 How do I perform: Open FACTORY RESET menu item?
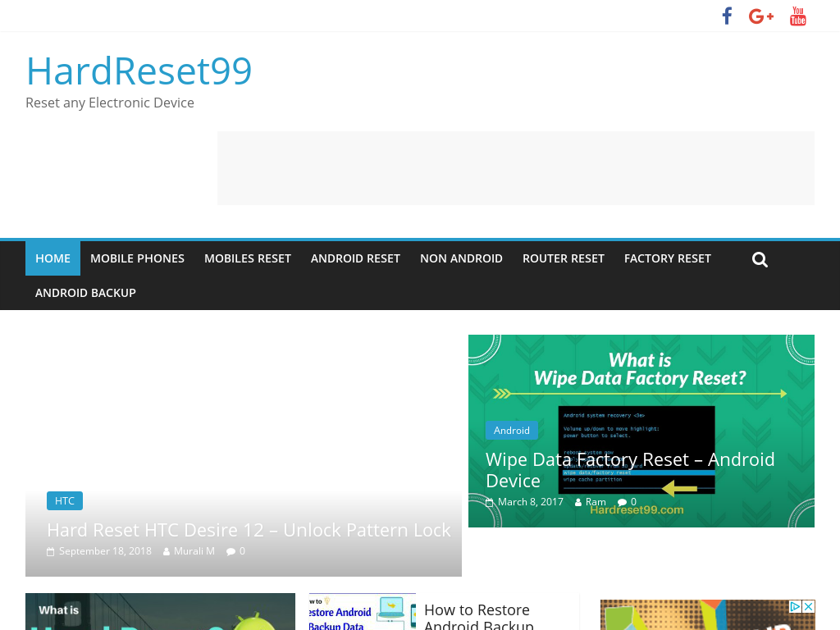point(668,258)
